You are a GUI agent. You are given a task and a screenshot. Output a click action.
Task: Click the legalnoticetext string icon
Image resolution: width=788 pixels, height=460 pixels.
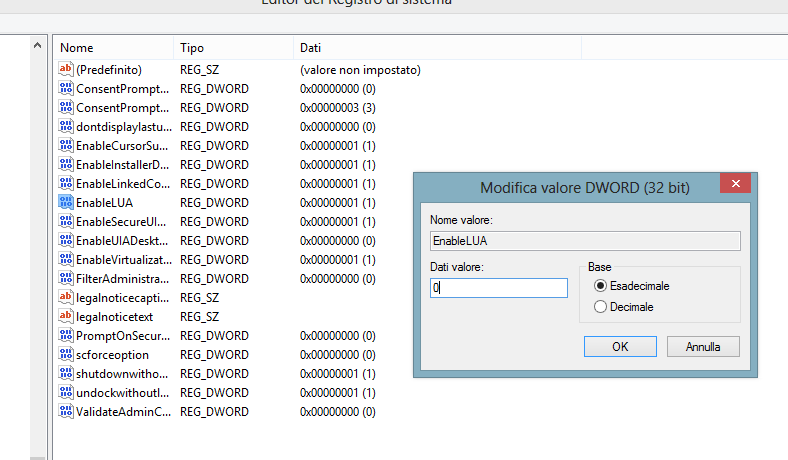pos(66,317)
